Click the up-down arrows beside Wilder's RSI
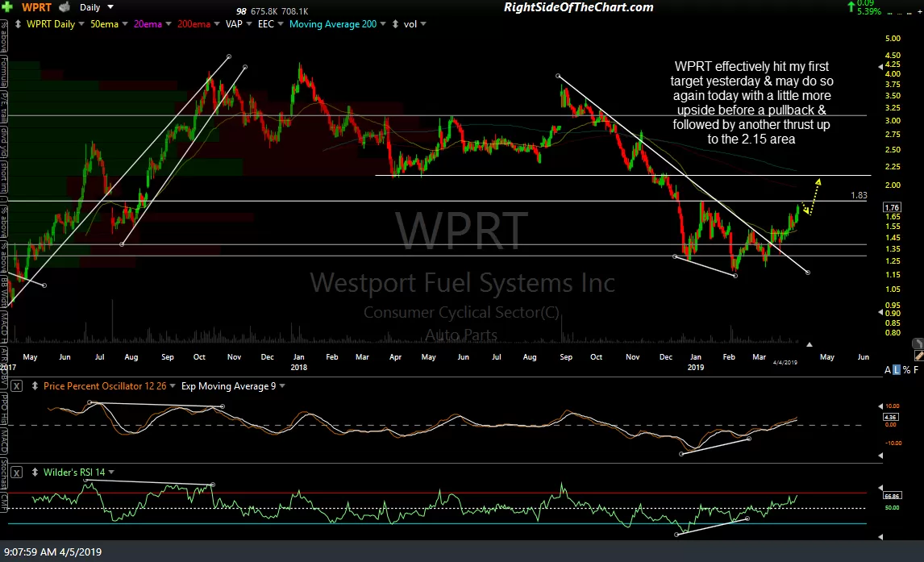 click(x=35, y=472)
